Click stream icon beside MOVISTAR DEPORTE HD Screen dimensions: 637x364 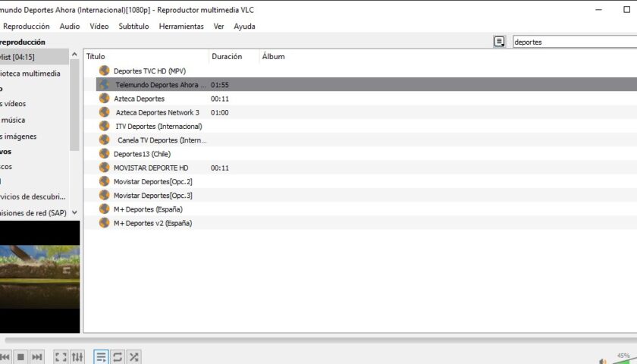click(105, 168)
